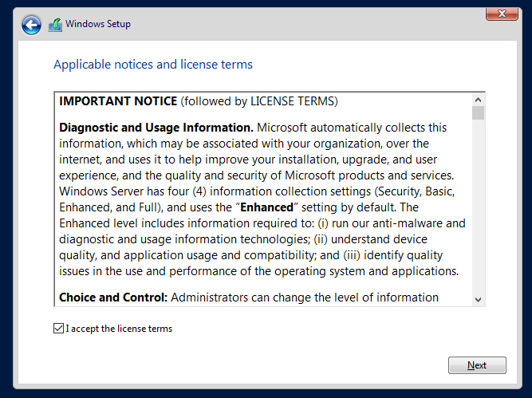
Task: Click the IMPORTANT NOTICE heading text
Action: [118, 101]
